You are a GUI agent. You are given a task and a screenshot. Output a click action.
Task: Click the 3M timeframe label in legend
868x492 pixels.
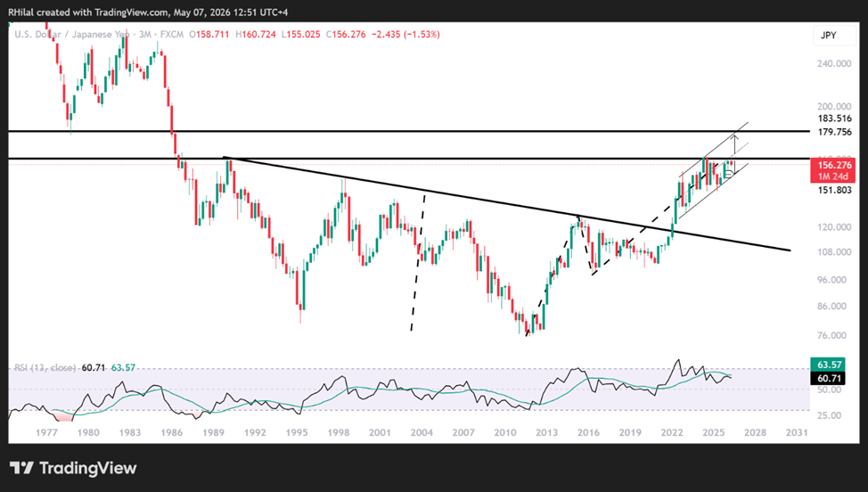(145, 34)
